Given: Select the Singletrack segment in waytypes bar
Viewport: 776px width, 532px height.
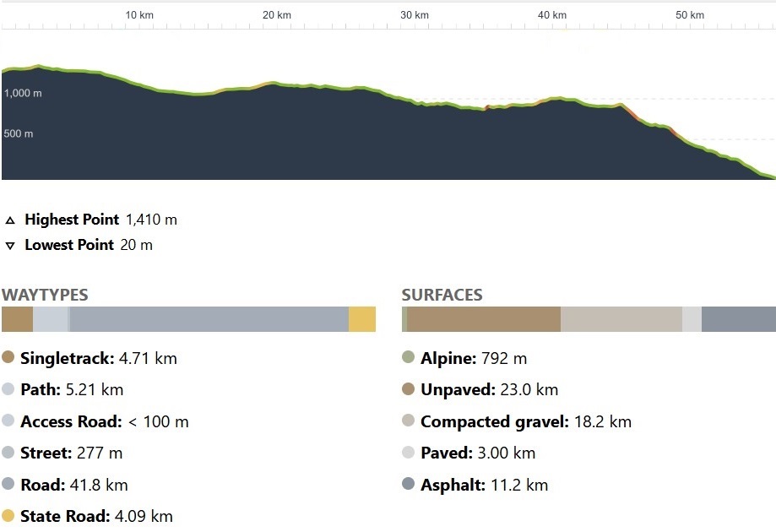Looking at the screenshot, I should coord(18,319).
